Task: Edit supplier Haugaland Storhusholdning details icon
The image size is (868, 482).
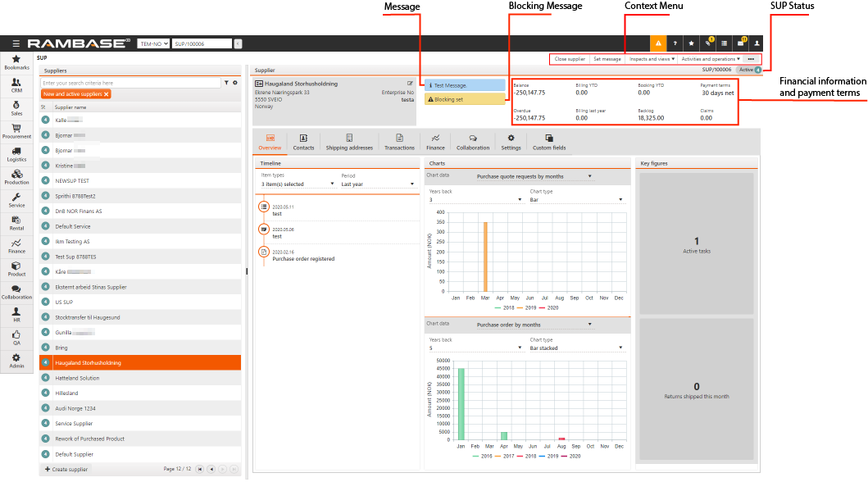Action: [x=410, y=84]
